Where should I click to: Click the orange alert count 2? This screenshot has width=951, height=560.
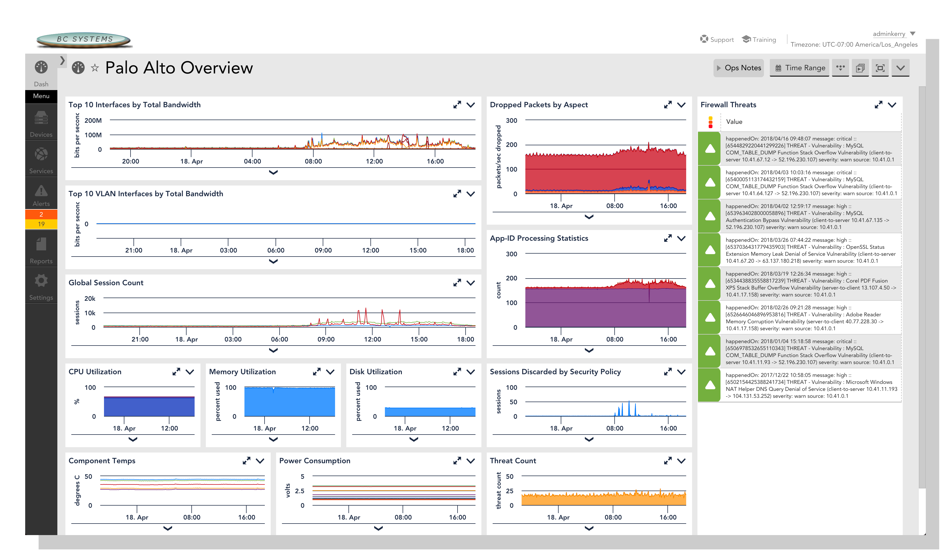[41, 214]
